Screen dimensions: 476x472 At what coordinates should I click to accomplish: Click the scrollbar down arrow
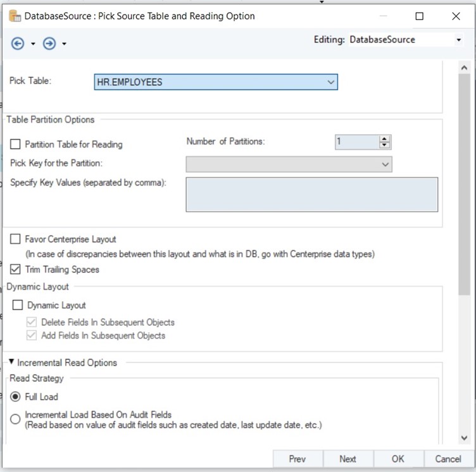(x=464, y=437)
